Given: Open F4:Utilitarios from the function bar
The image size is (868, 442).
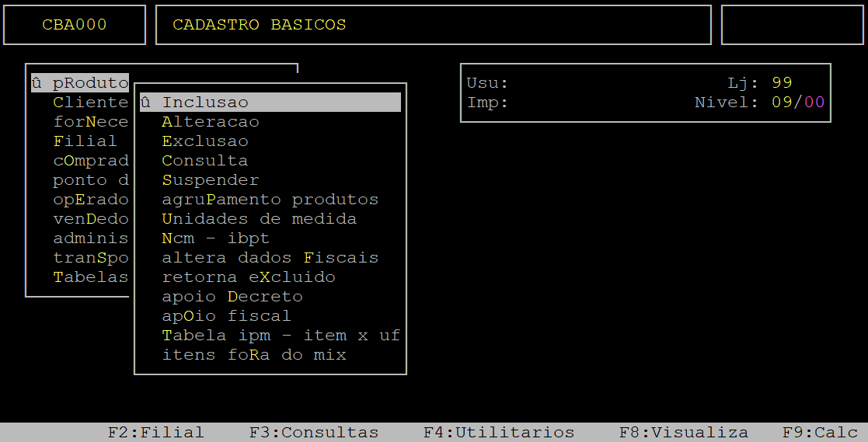Looking at the screenshot, I should 499,432.
